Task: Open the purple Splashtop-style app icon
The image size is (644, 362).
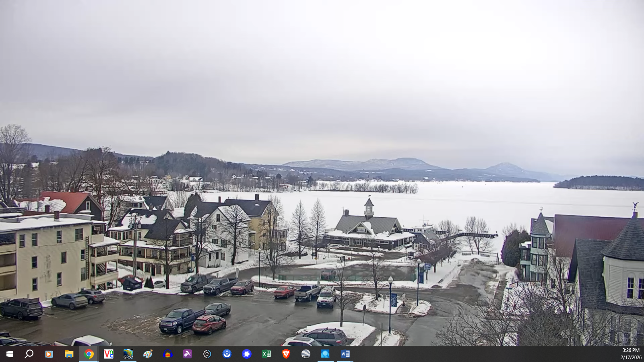Action: pyautogui.click(x=188, y=354)
